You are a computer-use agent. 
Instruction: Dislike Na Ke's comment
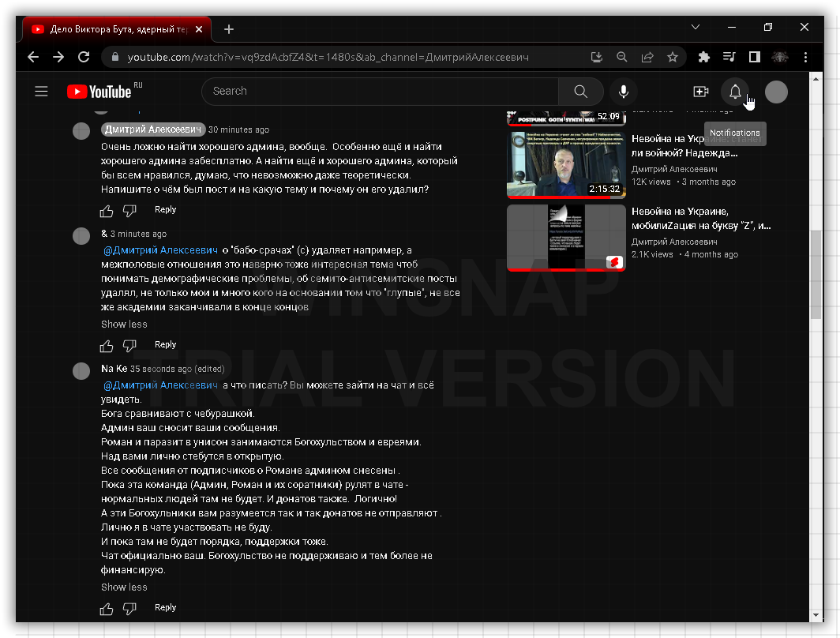coord(129,609)
